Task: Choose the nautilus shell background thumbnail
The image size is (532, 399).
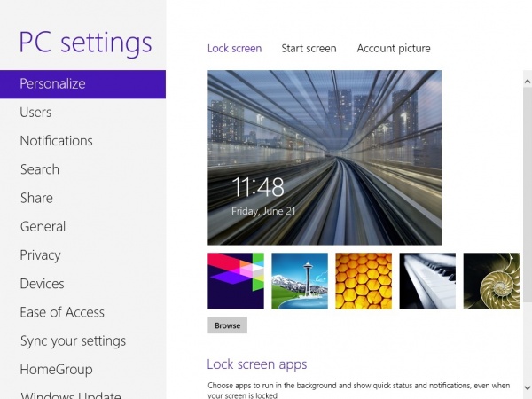Action: pos(491,281)
